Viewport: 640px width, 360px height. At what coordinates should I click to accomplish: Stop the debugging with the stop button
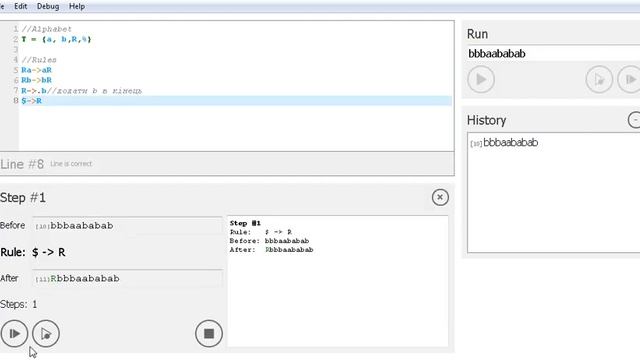pos(209,334)
